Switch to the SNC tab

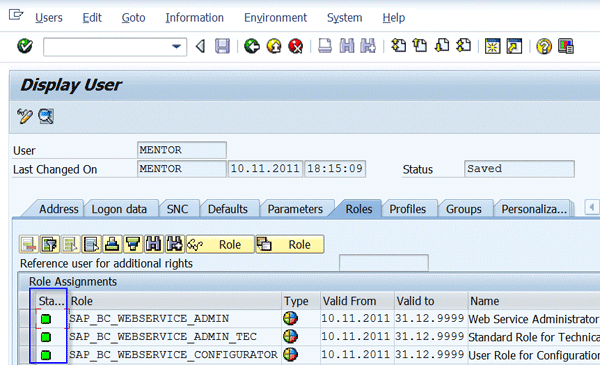pos(177,209)
